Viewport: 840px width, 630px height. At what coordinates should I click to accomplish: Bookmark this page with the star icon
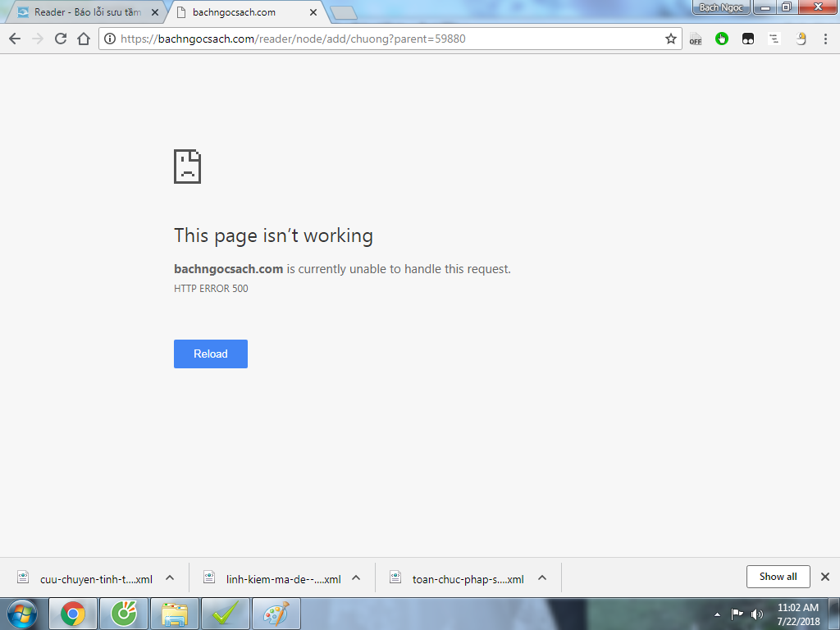tap(670, 39)
